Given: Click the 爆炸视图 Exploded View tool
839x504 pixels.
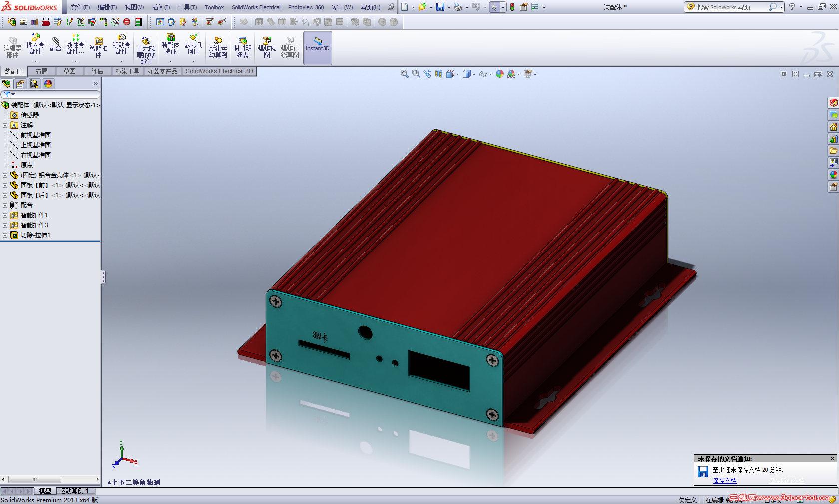Looking at the screenshot, I should tap(267, 47).
